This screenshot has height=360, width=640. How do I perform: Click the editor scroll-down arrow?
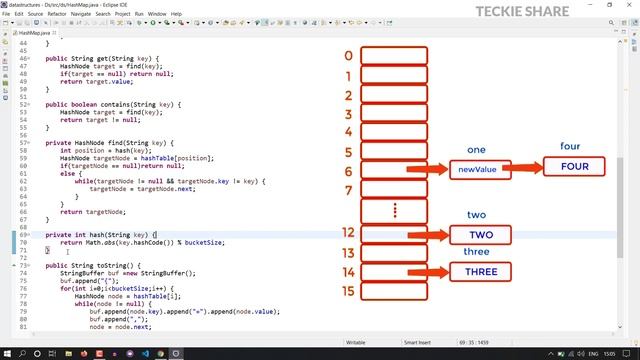pos(620,327)
